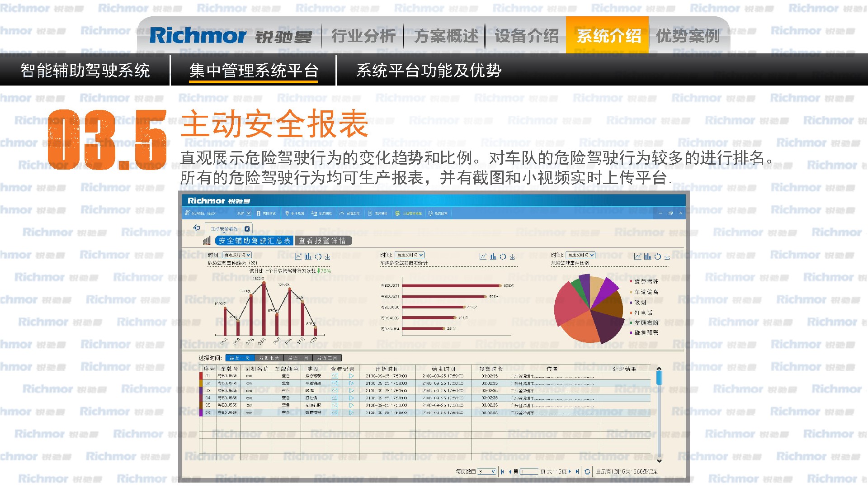
Task: Click the 疲劳驾驶 legend entry
Action: [x=644, y=281]
